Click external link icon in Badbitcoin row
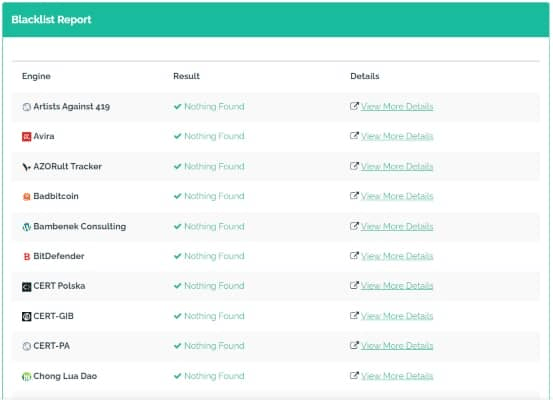Image resolution: width=553 pixels, height=400 pixels. 354,195
